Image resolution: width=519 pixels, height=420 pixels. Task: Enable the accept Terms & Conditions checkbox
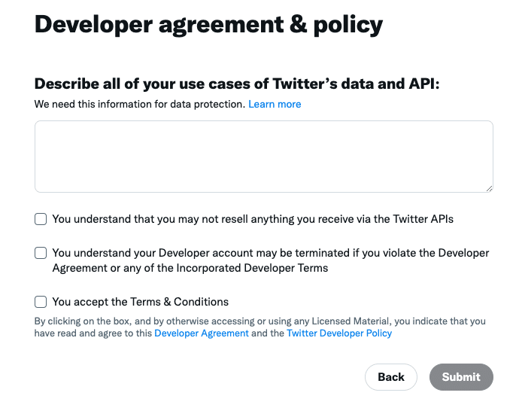point(41,302)
